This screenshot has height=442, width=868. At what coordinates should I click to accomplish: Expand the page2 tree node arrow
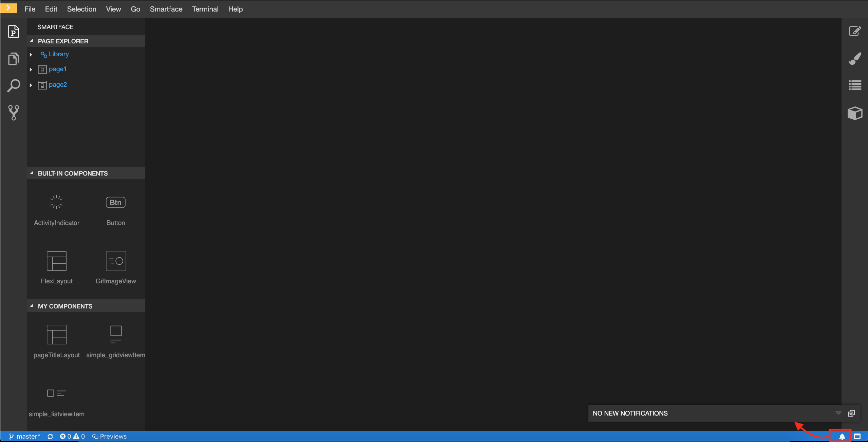tap(31, 85)
